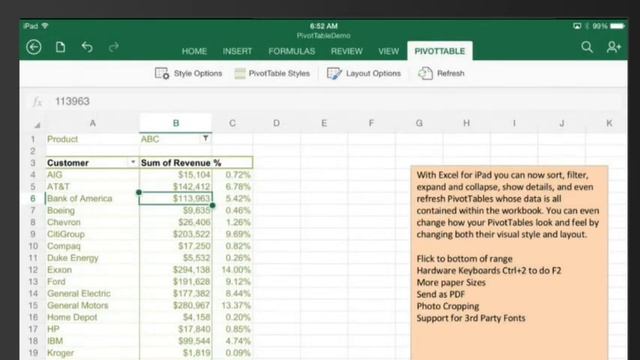
Task: Open Layout Options
Action: (x=364, y=73)
